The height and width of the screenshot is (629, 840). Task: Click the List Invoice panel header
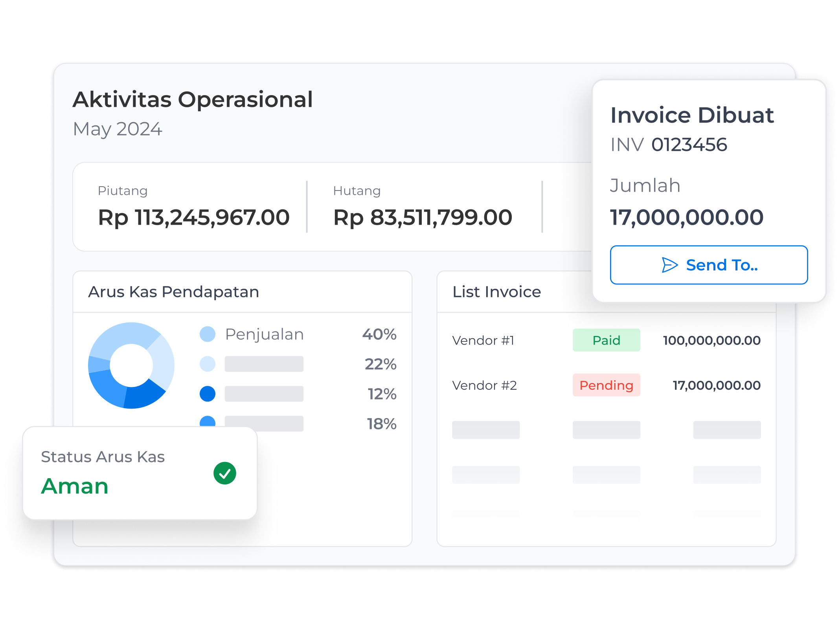496,292
